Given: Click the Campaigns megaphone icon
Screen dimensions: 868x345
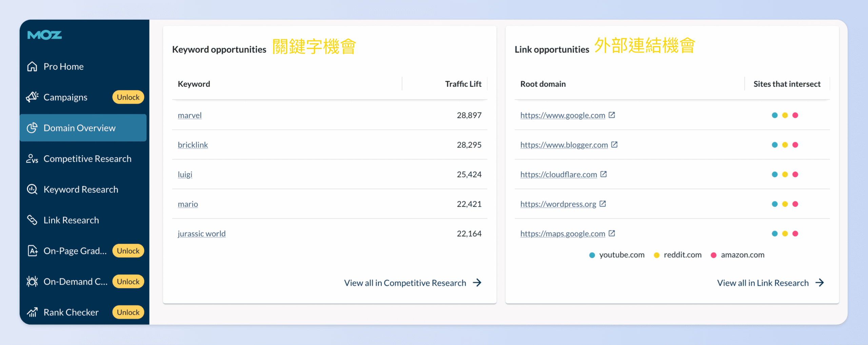Looking at the screenshot, I should point(32,97).
